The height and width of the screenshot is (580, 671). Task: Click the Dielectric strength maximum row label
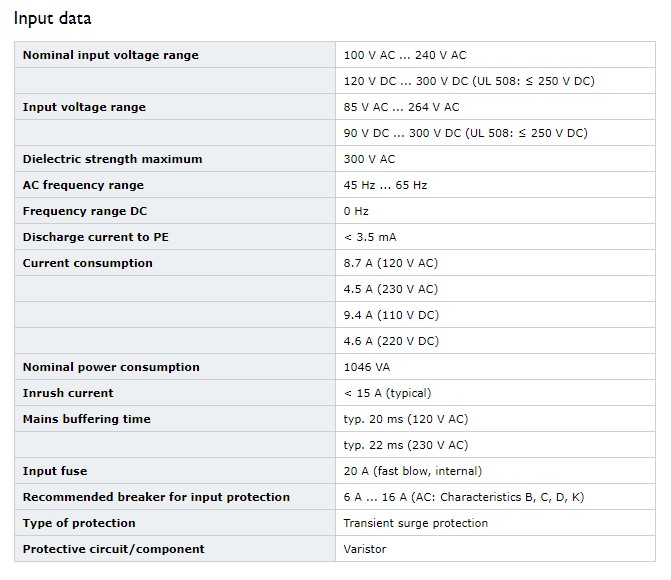[112, 159]
